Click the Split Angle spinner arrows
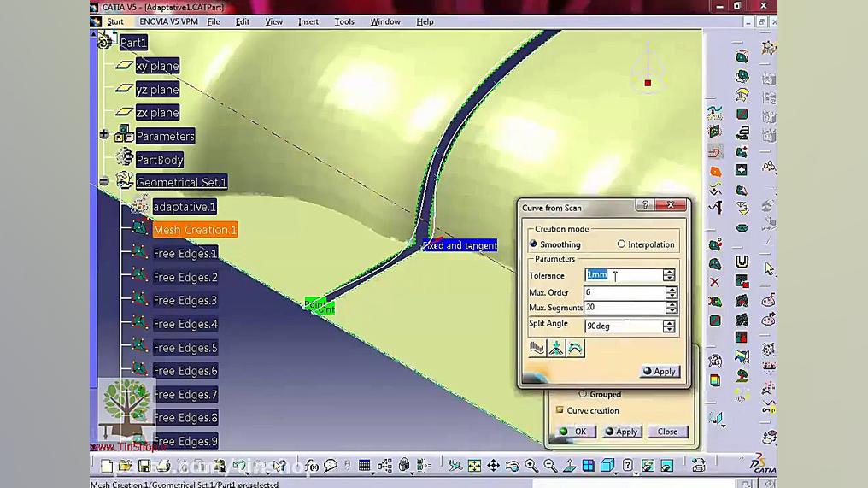This screenshot has height=488, width=868. click(x=669, y=326)
